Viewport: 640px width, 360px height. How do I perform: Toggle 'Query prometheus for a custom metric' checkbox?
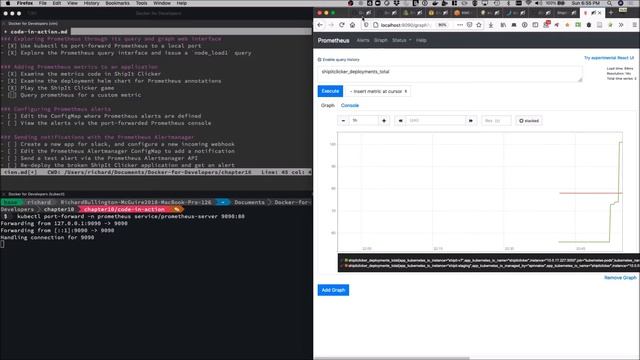12,95
